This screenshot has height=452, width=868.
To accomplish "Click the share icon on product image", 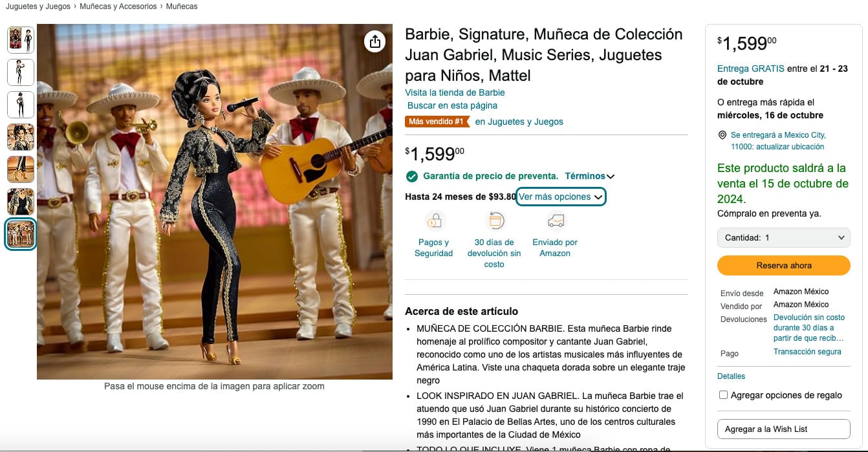I will point(375,42).
